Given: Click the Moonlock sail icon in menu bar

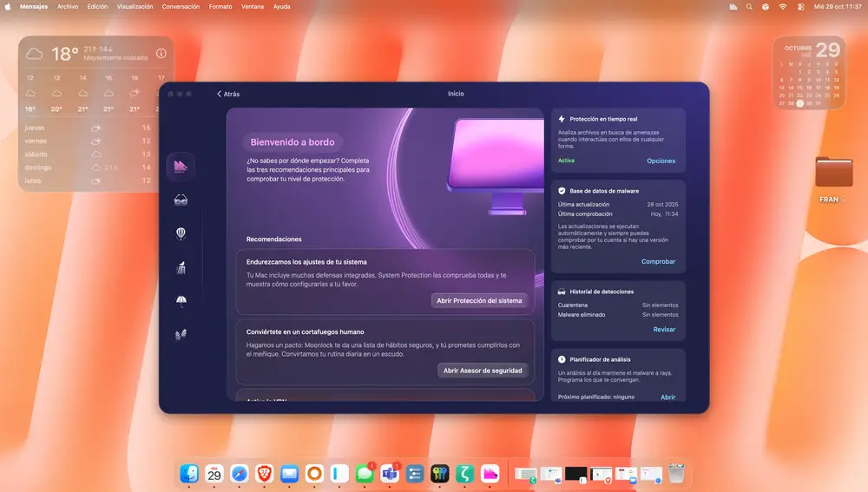Looking at the screenshot, I should click(733, 7).
